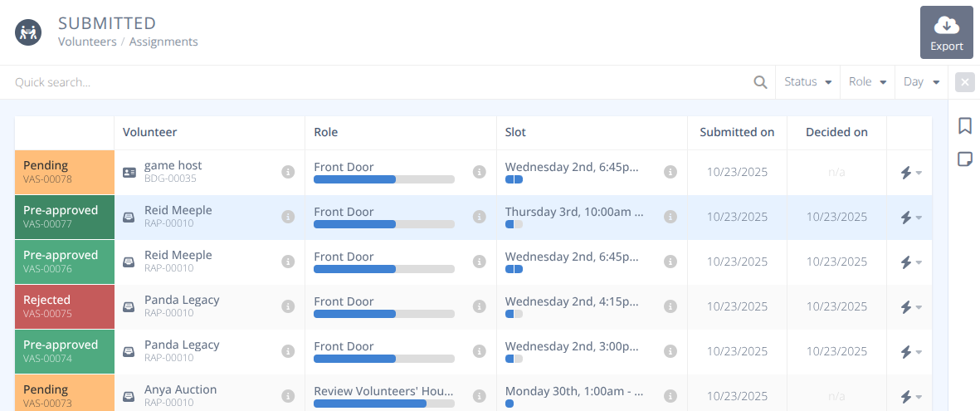Screen dimensions: 980x411
Task: Click the Export cloud download button
Action: pyautogui.click(x=946, y=33)
